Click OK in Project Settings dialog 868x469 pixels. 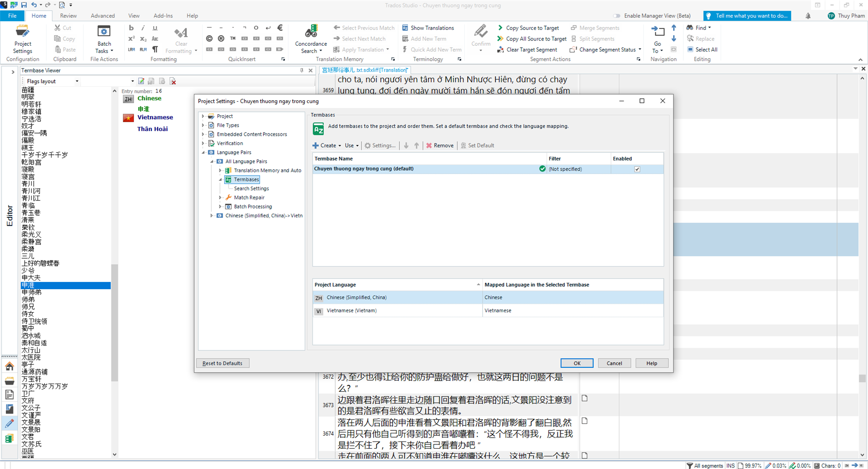[577, 363]
